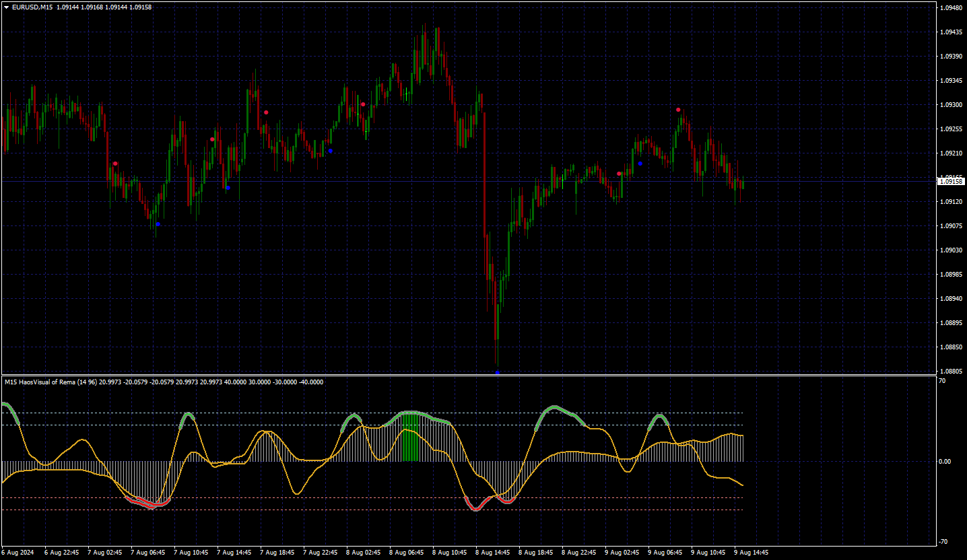
Task: Click the "M15 HaosVisual of Rema (14 96)" indicator label
Action: pos(51,382)
